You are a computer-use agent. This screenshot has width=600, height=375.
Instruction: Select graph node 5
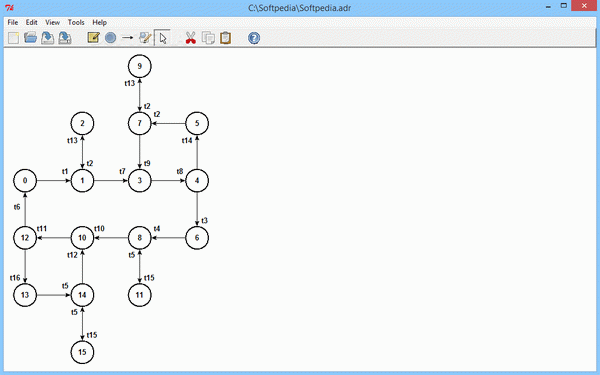197,123
